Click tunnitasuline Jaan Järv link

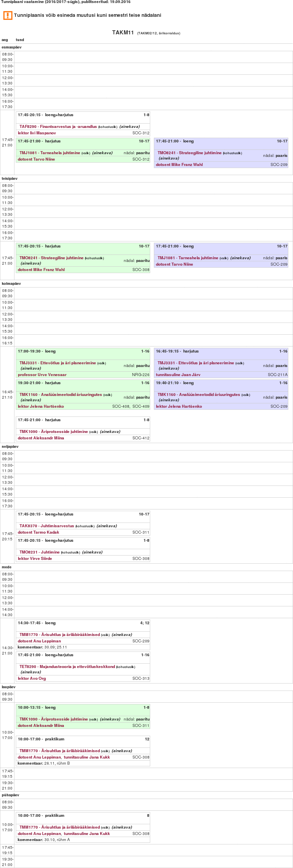coord(178,375)
